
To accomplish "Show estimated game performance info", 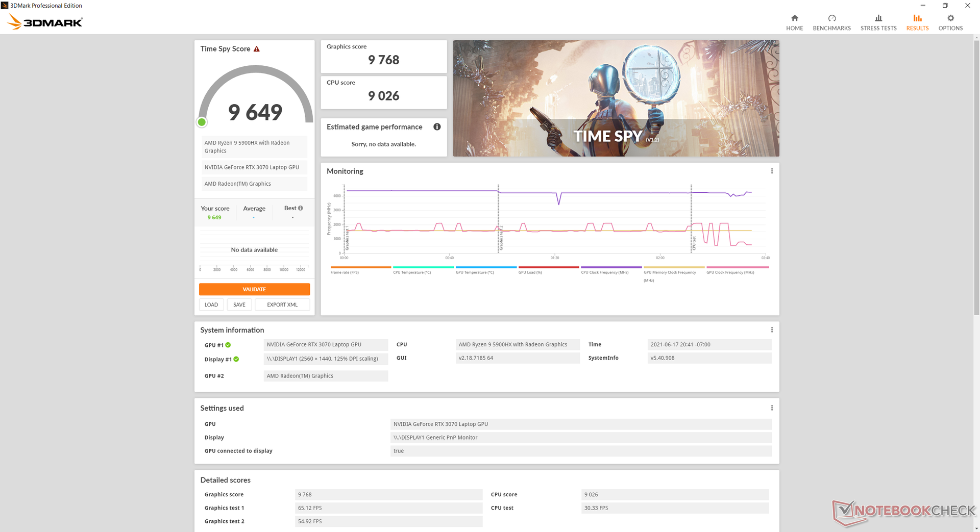I will point(437,127).
